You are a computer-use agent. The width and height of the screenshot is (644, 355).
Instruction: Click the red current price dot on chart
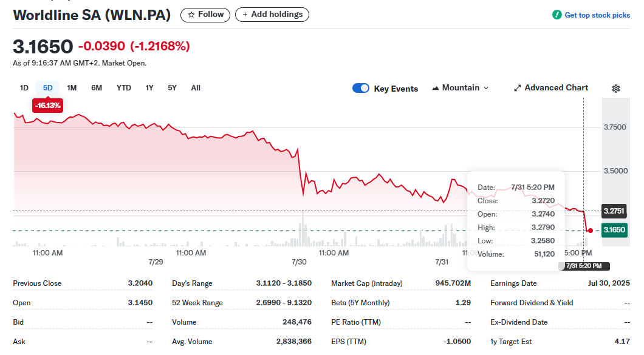click(590, 231)
